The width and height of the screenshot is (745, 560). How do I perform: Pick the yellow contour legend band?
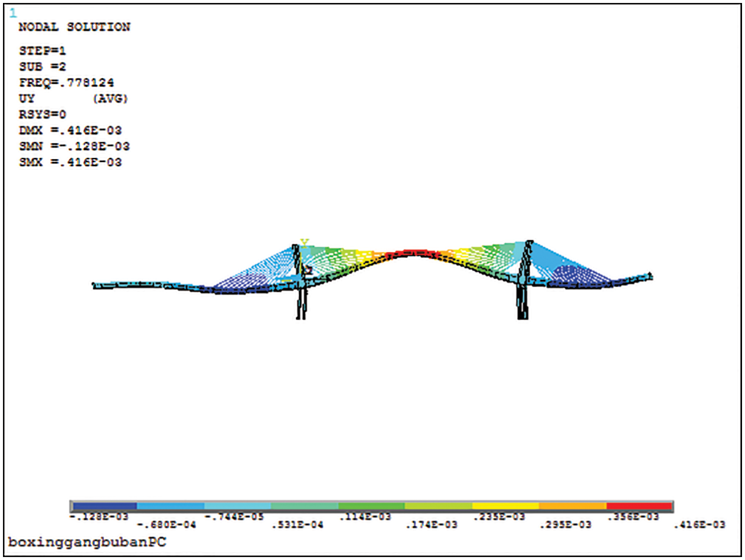click(x=505, y=505)
